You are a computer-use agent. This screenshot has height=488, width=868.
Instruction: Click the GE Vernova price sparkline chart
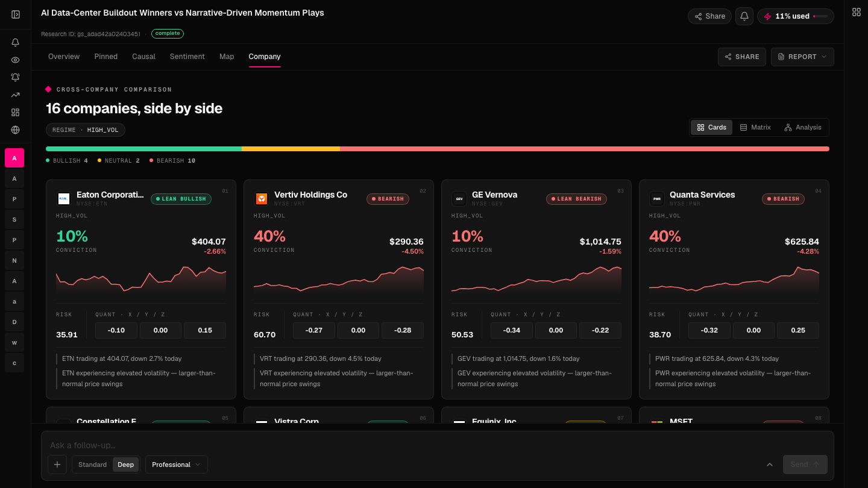536,279
